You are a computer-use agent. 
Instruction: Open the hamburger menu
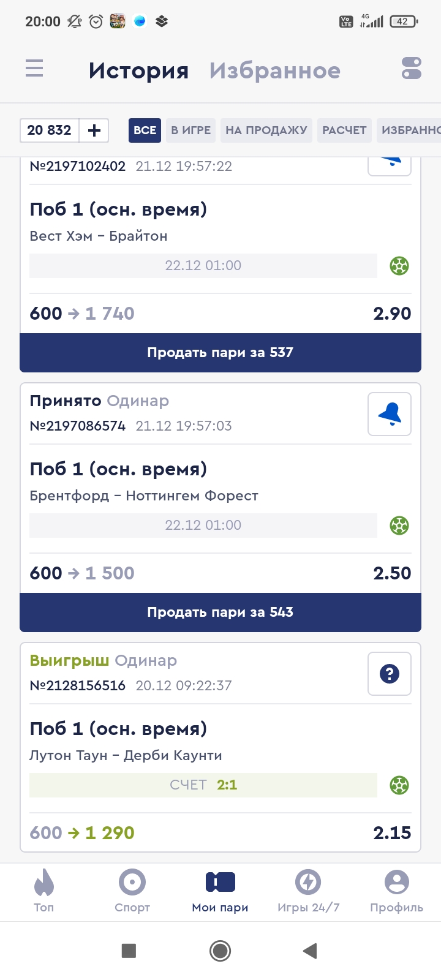pos(34,68)
